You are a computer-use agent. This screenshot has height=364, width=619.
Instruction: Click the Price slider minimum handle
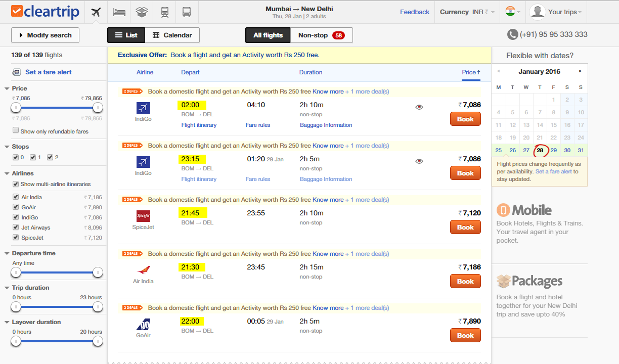[16, 107]
